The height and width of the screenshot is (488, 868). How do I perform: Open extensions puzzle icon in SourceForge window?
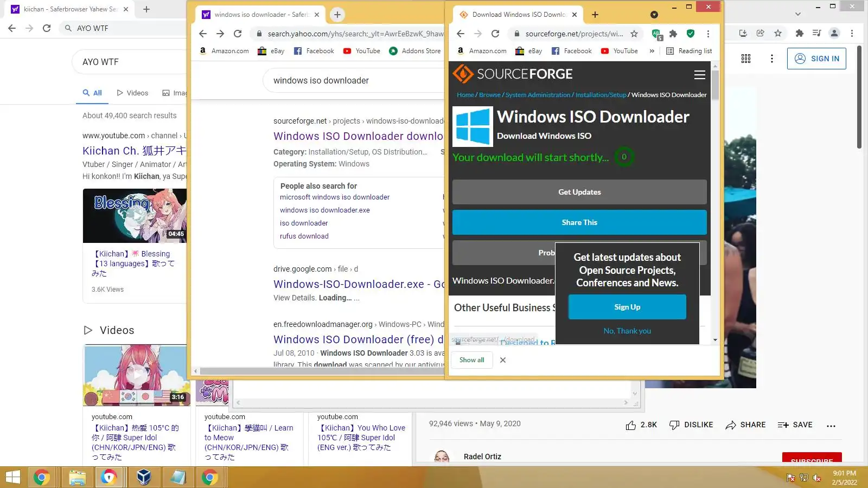pyautogui.click(x=673, y=34)
